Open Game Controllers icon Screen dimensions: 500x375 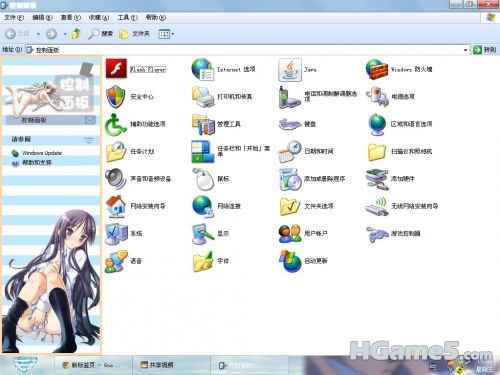click(x=377, y=234)
